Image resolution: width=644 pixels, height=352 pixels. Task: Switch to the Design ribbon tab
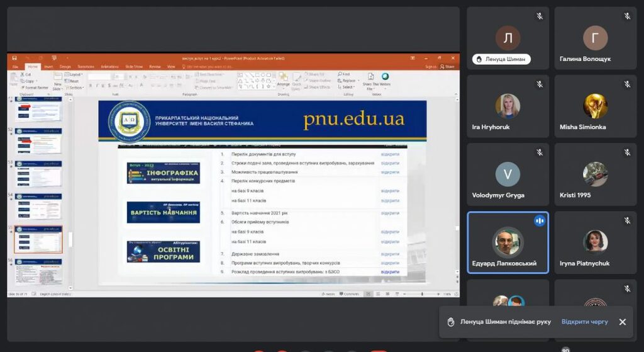65,66
